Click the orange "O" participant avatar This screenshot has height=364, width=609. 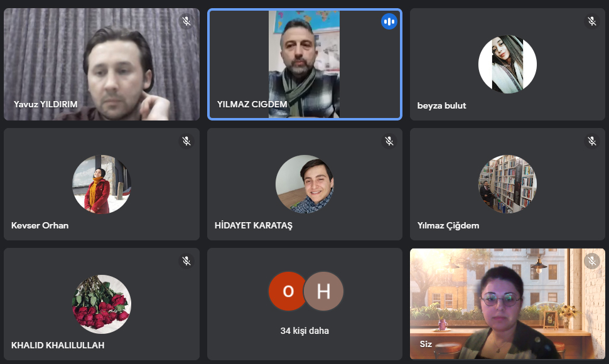pos(288,291)
